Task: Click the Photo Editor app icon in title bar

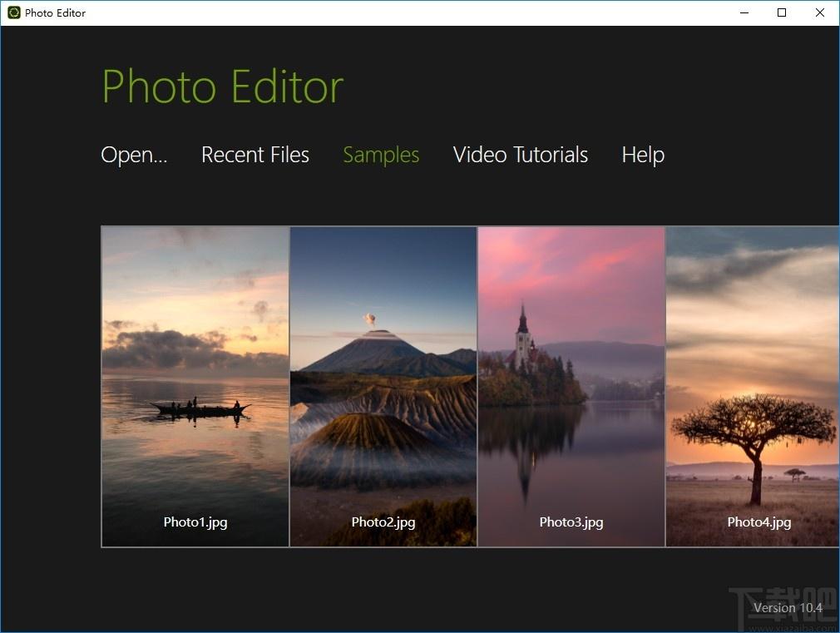Action: pos(14,12)
